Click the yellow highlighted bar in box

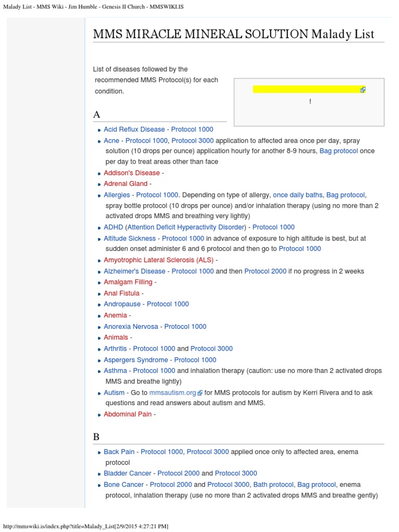(309, 89)
